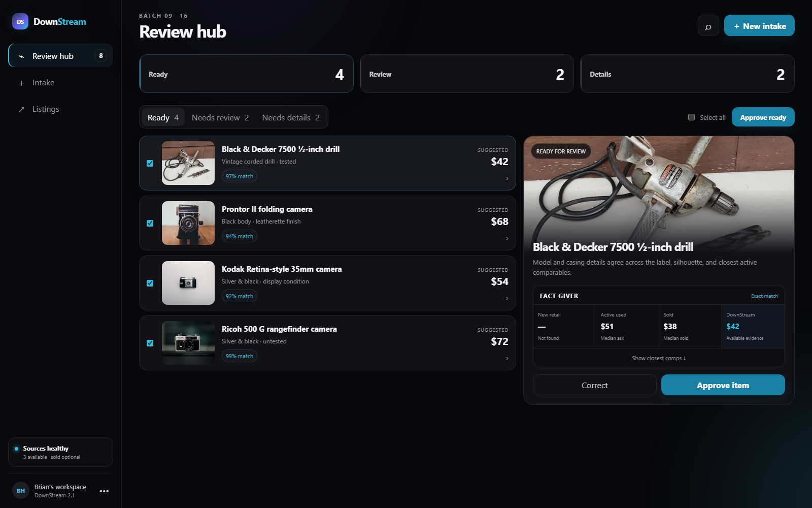Switch to the Ready tab
Viewport: 812px width, 508px height.
click(163, 117)
